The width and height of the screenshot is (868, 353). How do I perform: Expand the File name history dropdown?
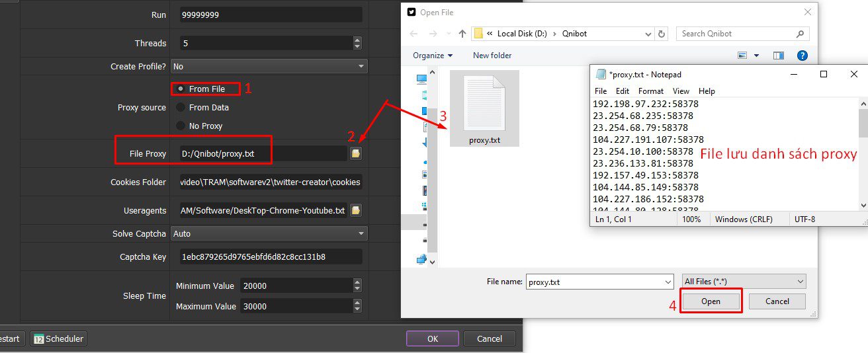667,282
